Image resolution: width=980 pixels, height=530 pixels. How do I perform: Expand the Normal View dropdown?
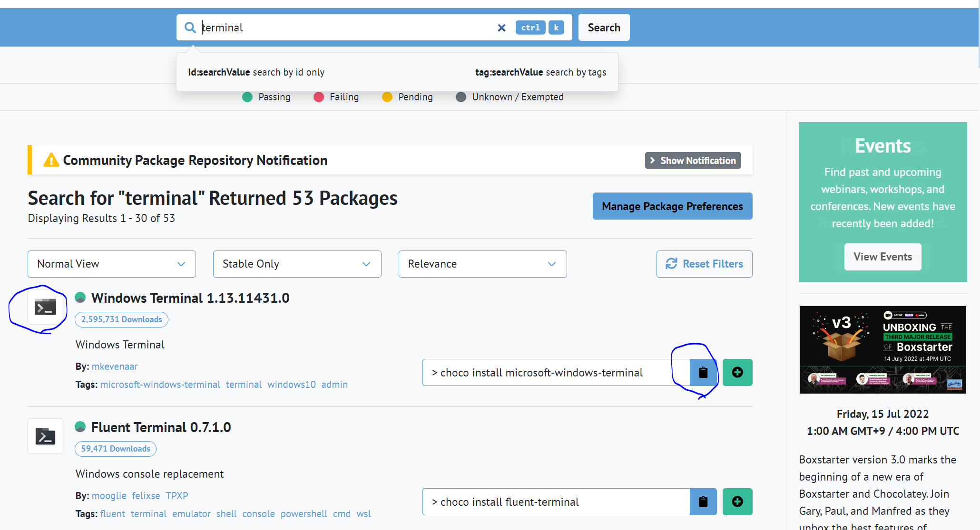pyautogui.click(x=111, y=264)
